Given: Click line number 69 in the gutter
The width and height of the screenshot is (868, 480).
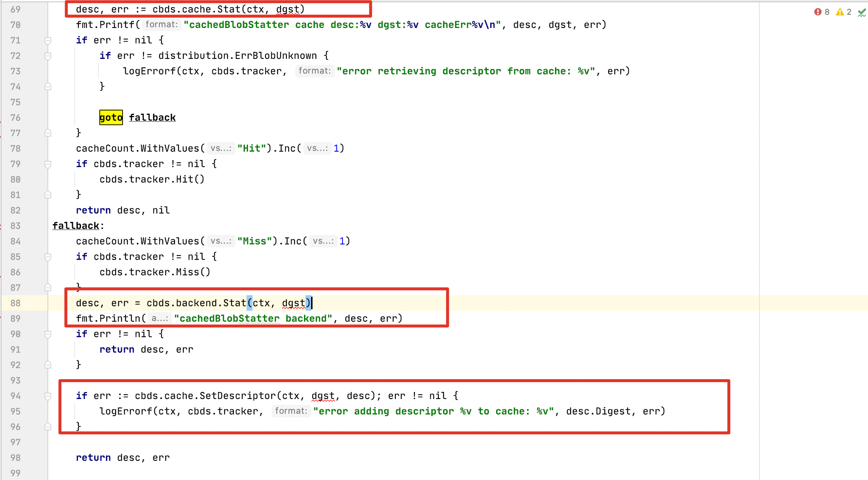Looking at the screenshot, I should pyautogui.click(x=15, y=9).
